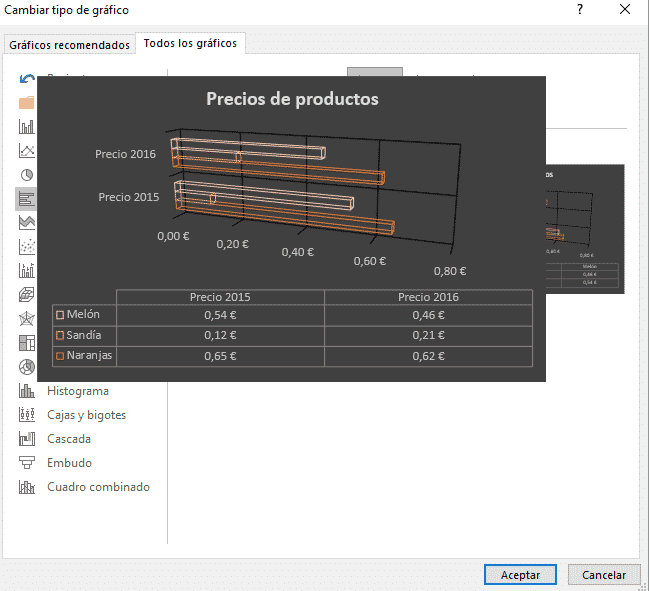Click the 0,54 € table cell
The image size is (649, 591).
point(220,315)
